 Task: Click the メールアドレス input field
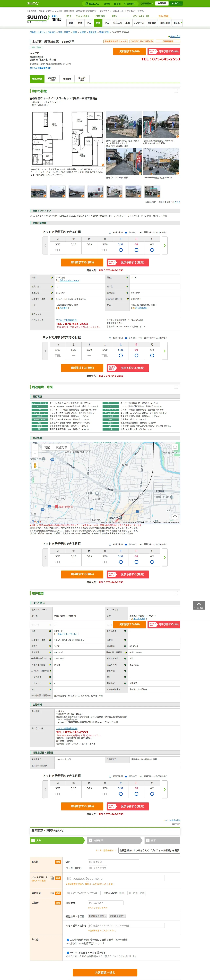[x=115, y=878]
